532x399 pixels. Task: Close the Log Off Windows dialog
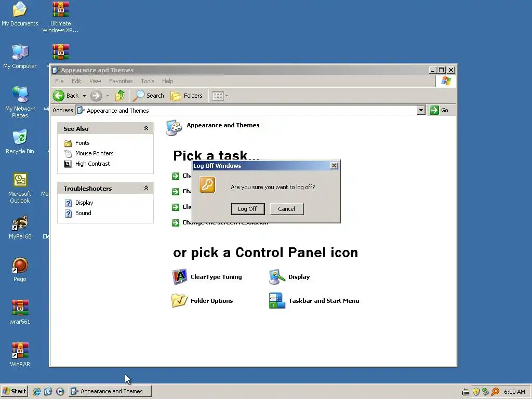tap(334, 166)
